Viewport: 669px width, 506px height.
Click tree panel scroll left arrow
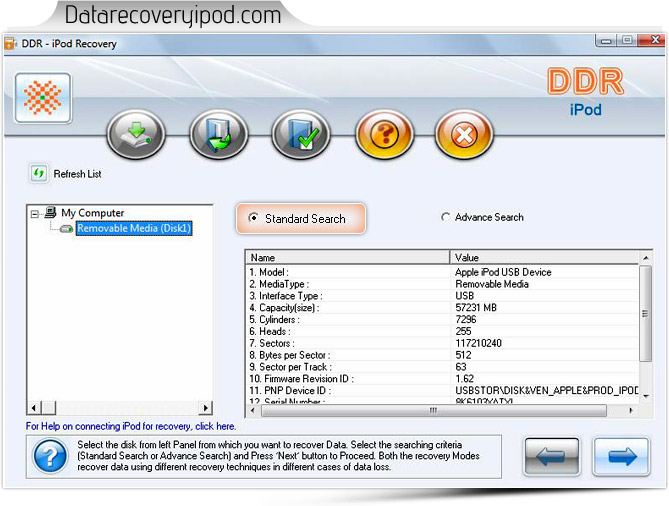tap(34, 408)
